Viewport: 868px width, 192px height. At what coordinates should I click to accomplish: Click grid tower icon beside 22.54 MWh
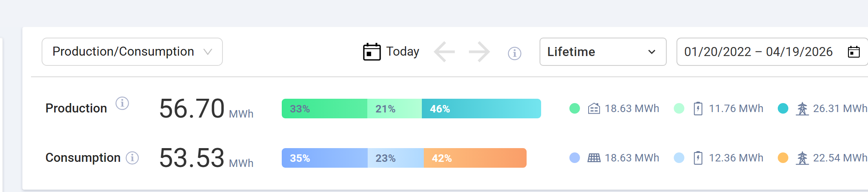click(802, 158)
